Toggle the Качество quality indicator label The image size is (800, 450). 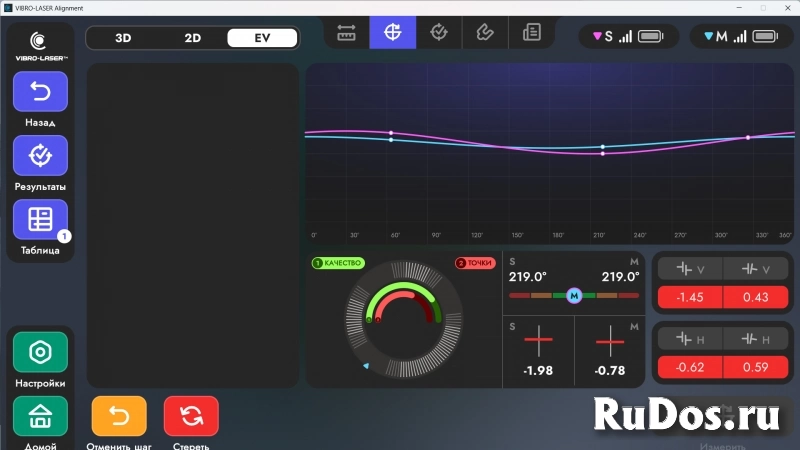(x=338, y=263)
